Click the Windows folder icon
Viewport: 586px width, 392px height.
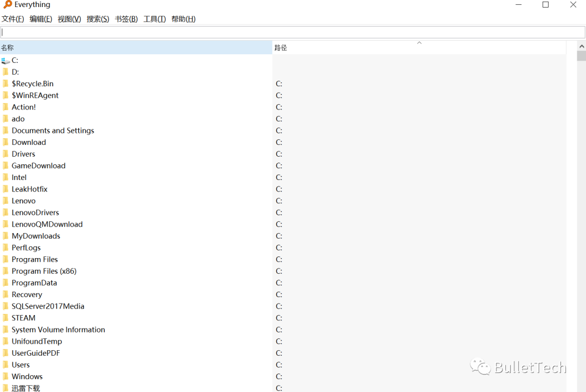(5, 376)
